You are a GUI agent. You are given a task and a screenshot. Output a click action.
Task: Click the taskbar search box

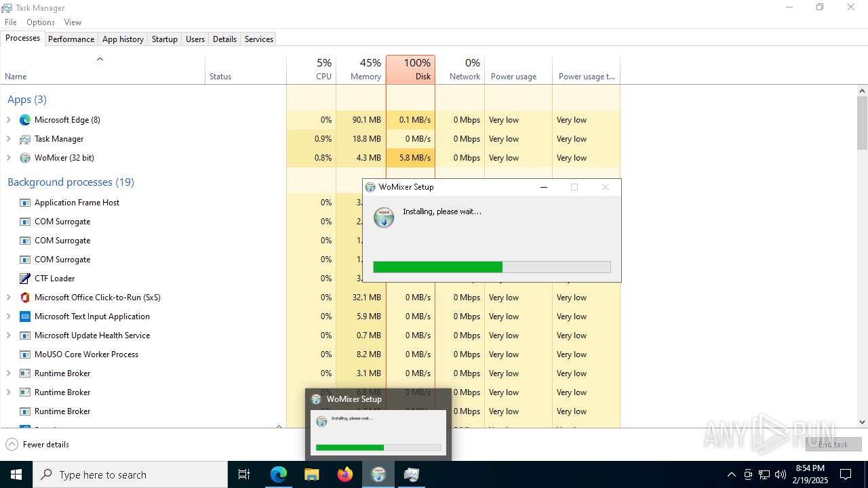(x=130, y=474)
